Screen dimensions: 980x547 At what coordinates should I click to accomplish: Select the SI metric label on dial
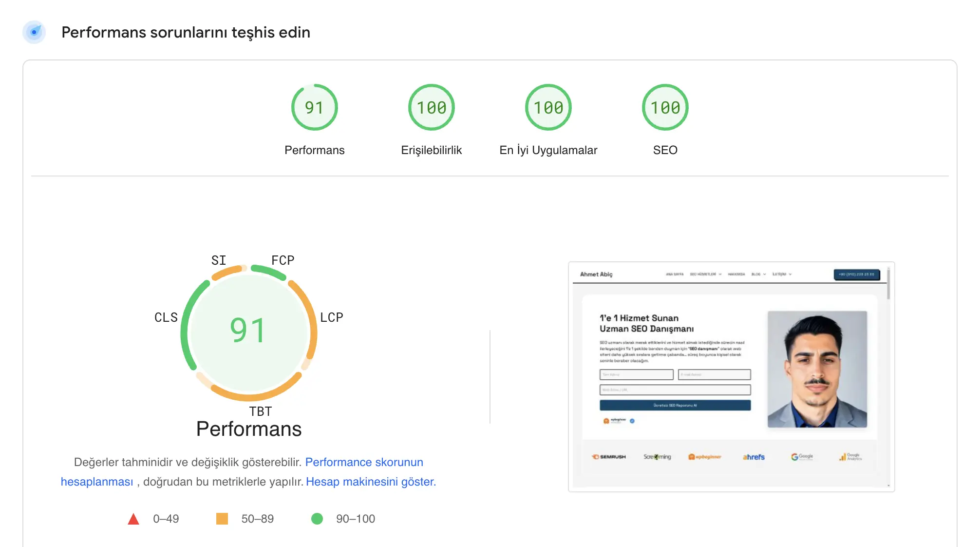219,260
